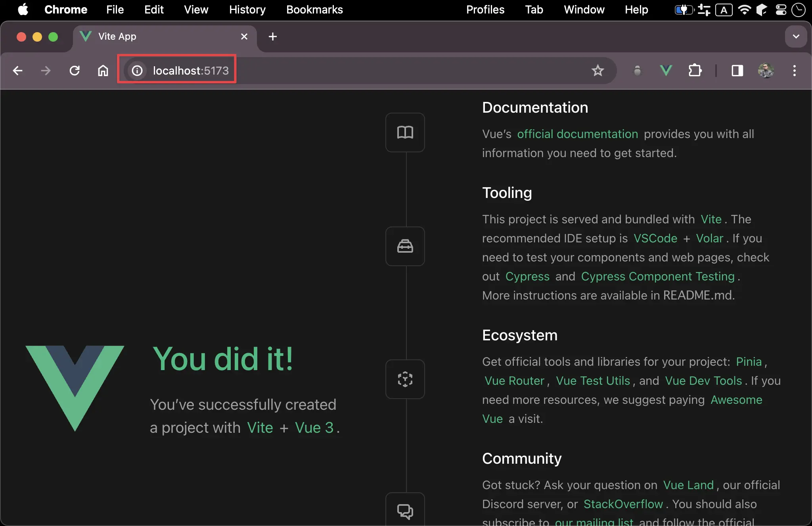Open the Vue Router link
The height and width of the screenshot is (526, 812).
click(x=515, y=381)
